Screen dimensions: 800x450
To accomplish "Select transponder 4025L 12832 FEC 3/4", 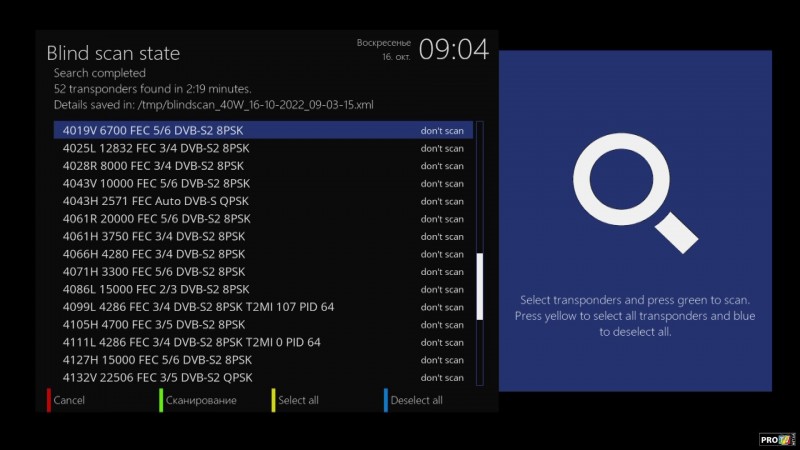I will coord(156,148).
